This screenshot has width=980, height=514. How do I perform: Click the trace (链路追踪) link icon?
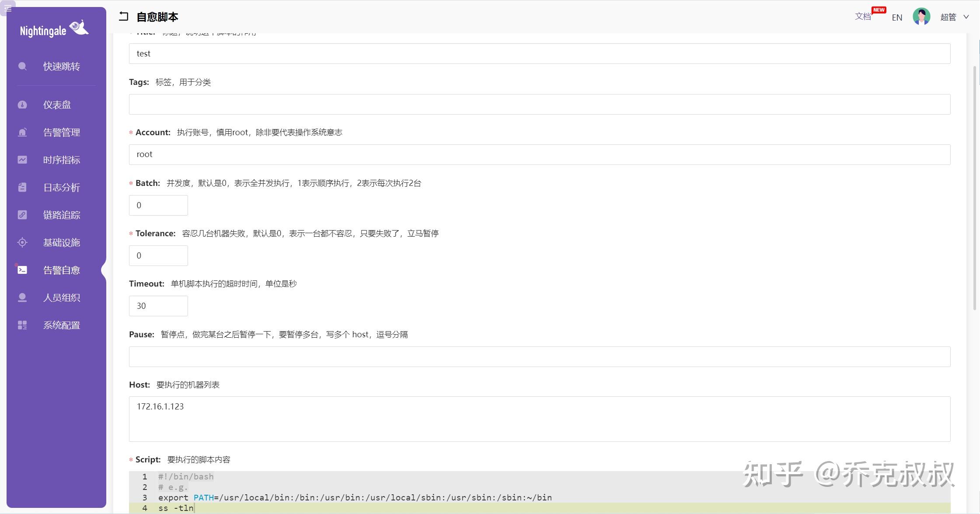[22, 215]
